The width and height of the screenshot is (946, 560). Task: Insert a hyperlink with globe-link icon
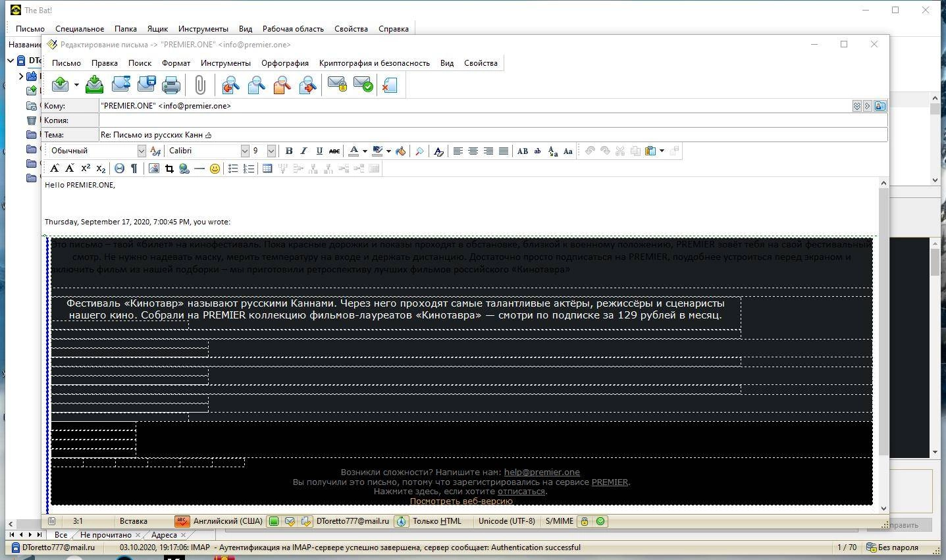(x=184, y=168)
